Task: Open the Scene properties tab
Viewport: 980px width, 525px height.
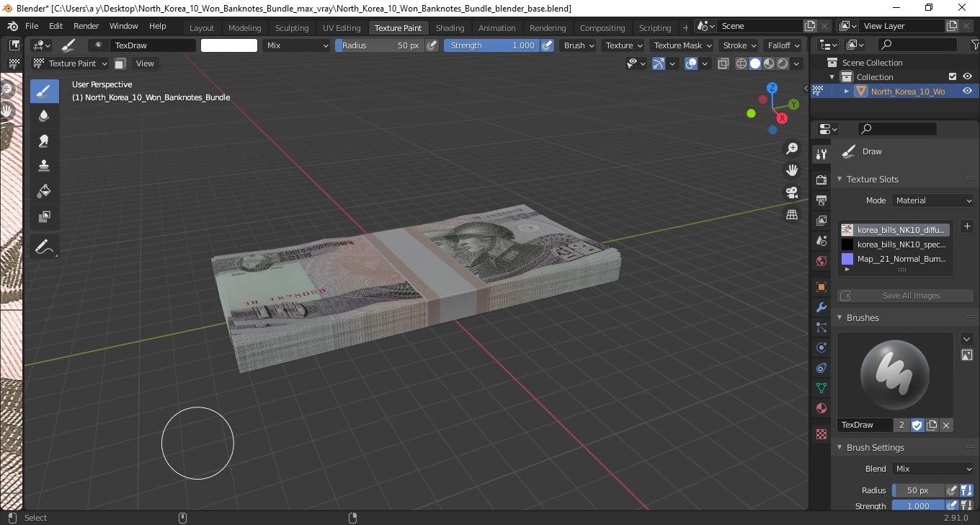Action: pos(821,241)
